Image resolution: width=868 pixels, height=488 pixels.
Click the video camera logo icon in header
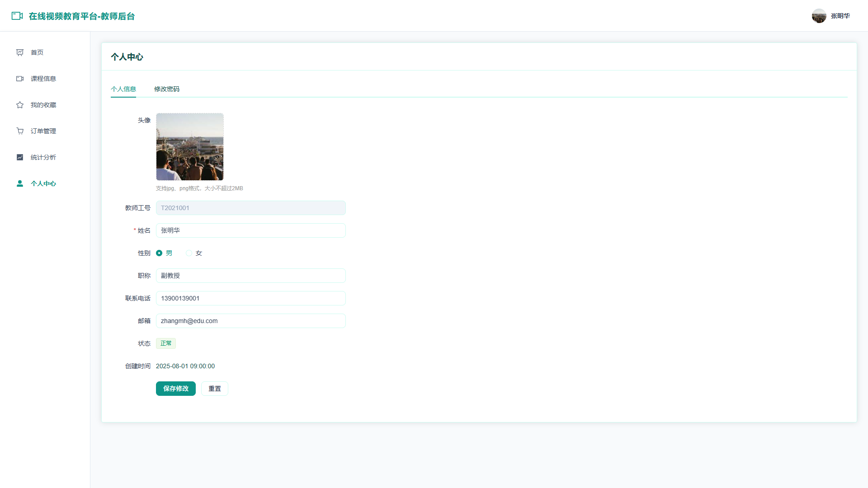(17, 16)
